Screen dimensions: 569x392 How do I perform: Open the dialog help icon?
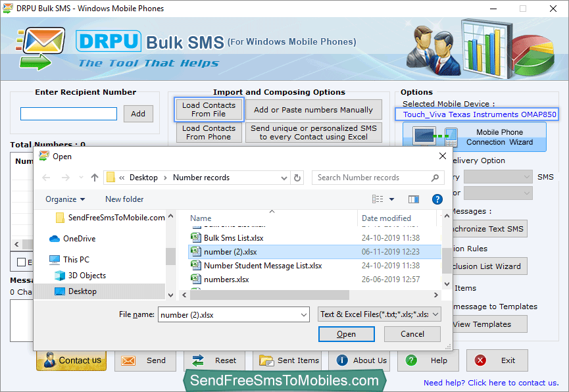(437, 199)
